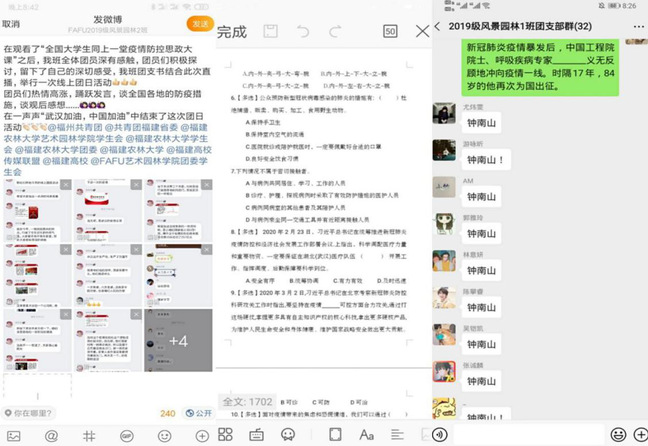Viewport: 648px width, 446px height.
Task: Close the document with X icon
Action: (x=420, y=32)
